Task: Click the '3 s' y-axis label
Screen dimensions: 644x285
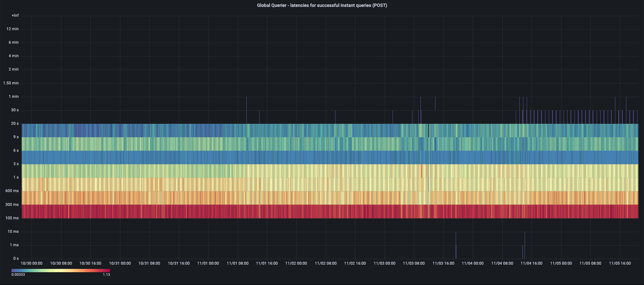Action: pos(16,164)
